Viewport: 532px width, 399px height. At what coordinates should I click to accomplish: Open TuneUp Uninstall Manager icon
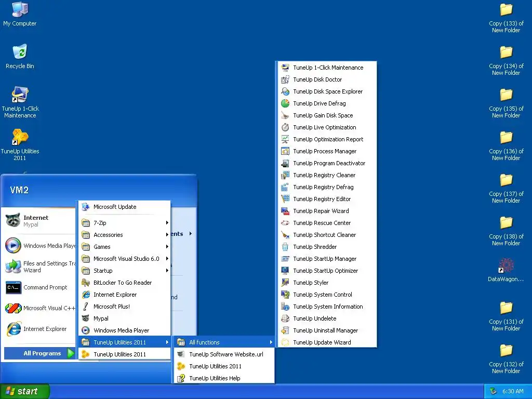285,330
